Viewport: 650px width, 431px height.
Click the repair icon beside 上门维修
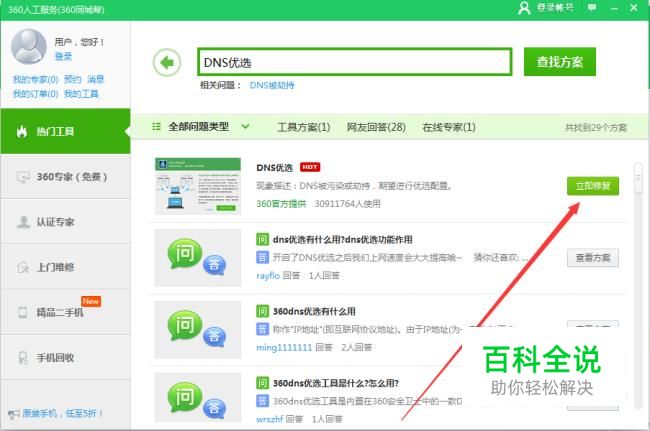(x=23, y=267)
